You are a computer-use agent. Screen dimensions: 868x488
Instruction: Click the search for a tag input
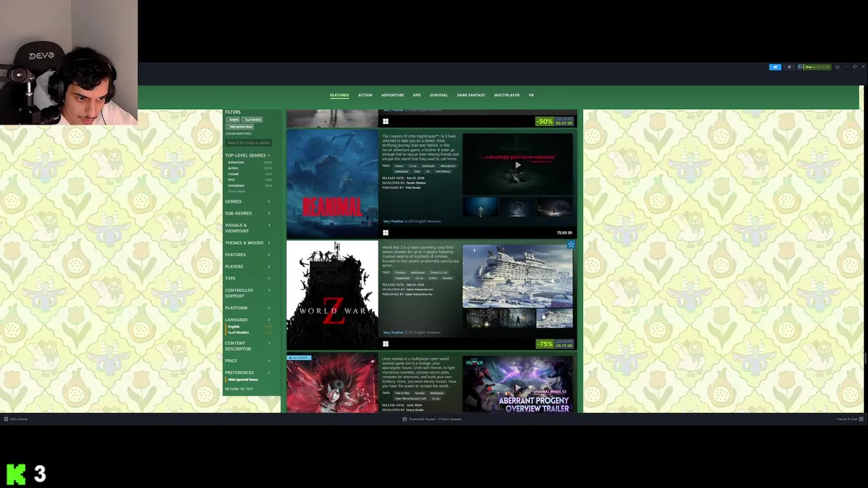249,143
